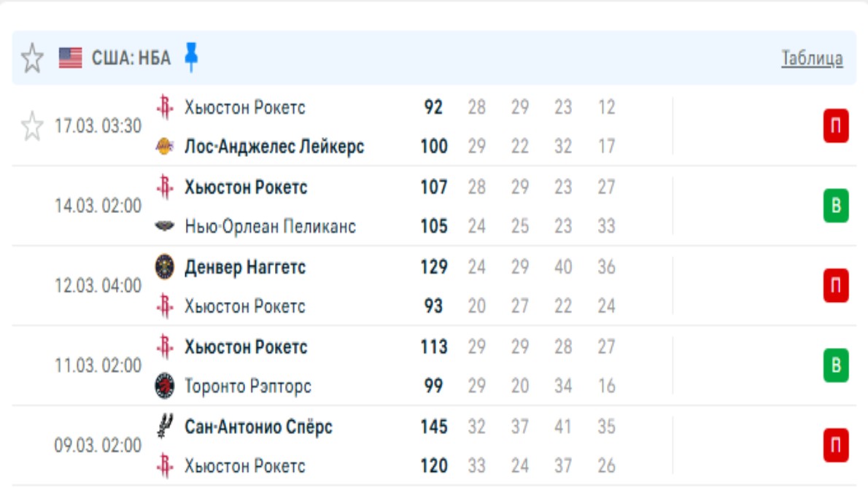Click the Toronto Raptors logo
The image size is (868, 488).
(166, 386)
